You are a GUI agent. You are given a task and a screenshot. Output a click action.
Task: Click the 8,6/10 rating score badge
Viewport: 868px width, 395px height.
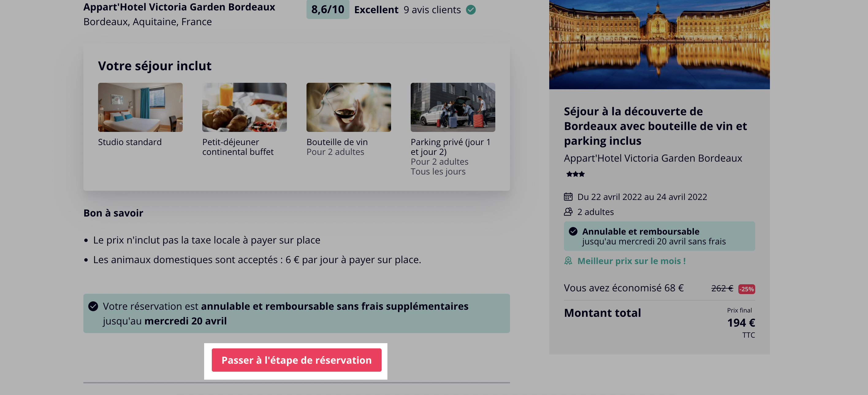click(x=328, y=10)
